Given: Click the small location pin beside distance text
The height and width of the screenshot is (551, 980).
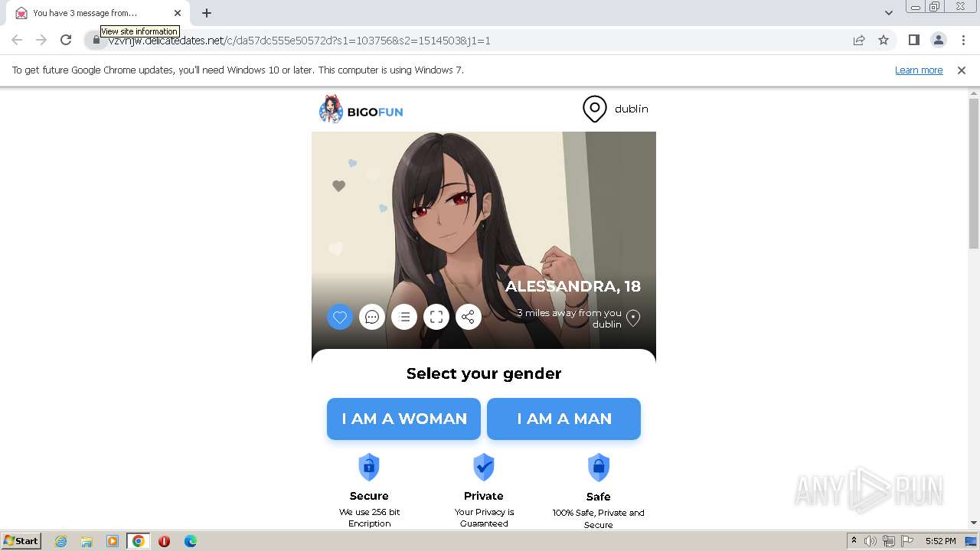Looking at the screenshot, I should pos(633,318).
